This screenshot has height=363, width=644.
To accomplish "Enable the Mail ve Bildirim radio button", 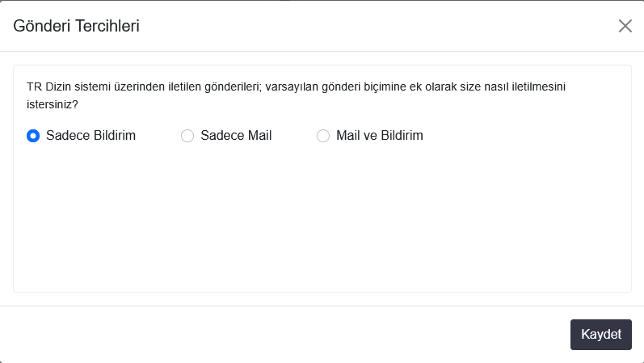I will click(x=323, y=136).
